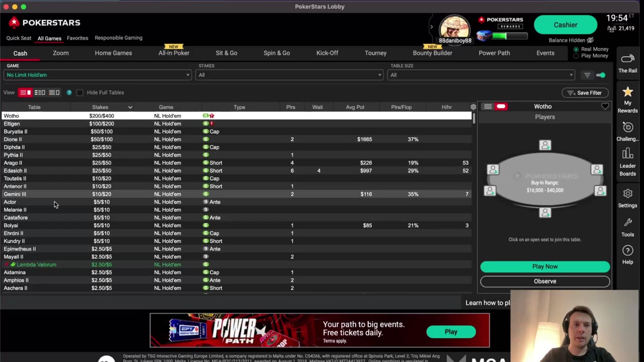Viewport: 644px width, 362px height.
Task: Open the All-In Poker tab
Action: point(174,53)
